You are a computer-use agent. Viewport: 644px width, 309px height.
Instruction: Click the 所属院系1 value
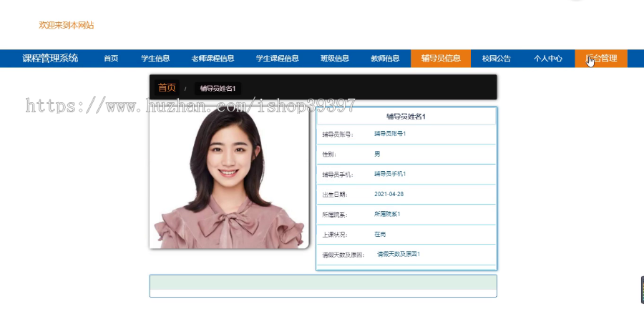387,214
